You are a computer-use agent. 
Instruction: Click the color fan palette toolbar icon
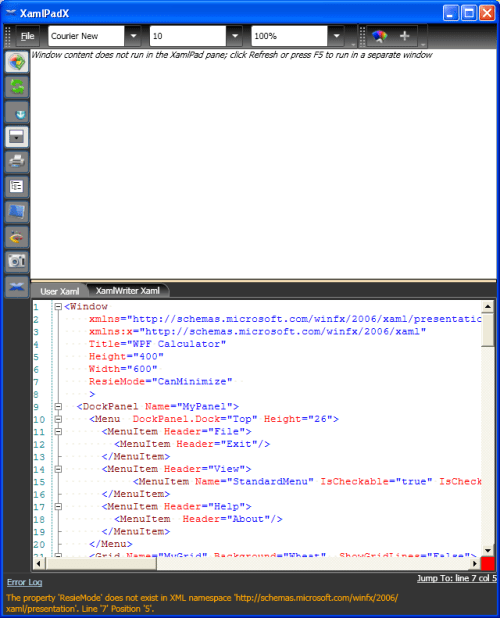pos(379,36)
